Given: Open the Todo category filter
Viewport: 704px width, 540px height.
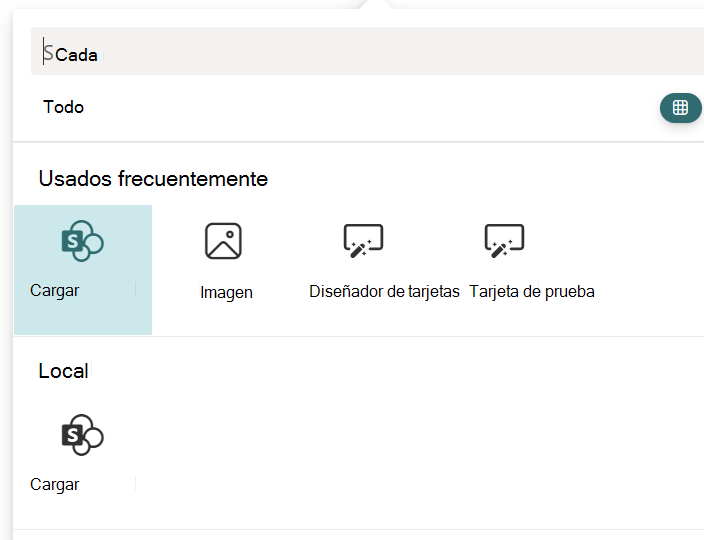Looking at the screenshot, I should 63,107.
